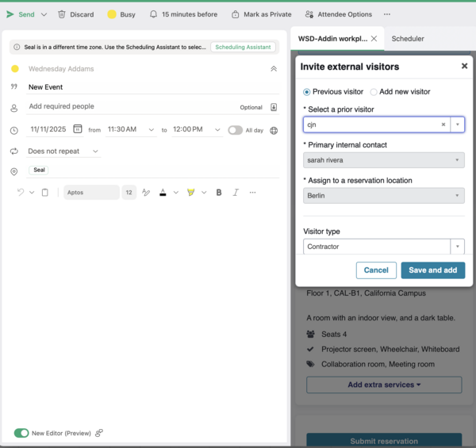Click Optional attendees link

coord(251,107)
